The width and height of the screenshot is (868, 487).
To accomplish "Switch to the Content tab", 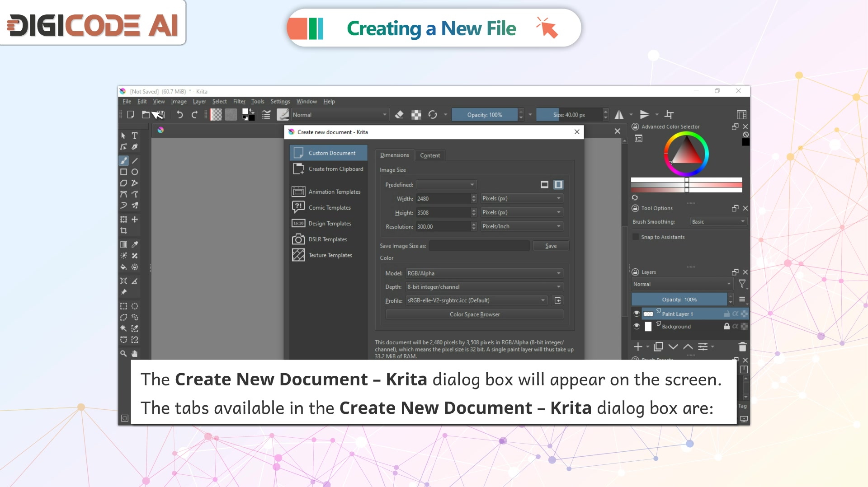I will pyautogui.click(x=430, y=155).
